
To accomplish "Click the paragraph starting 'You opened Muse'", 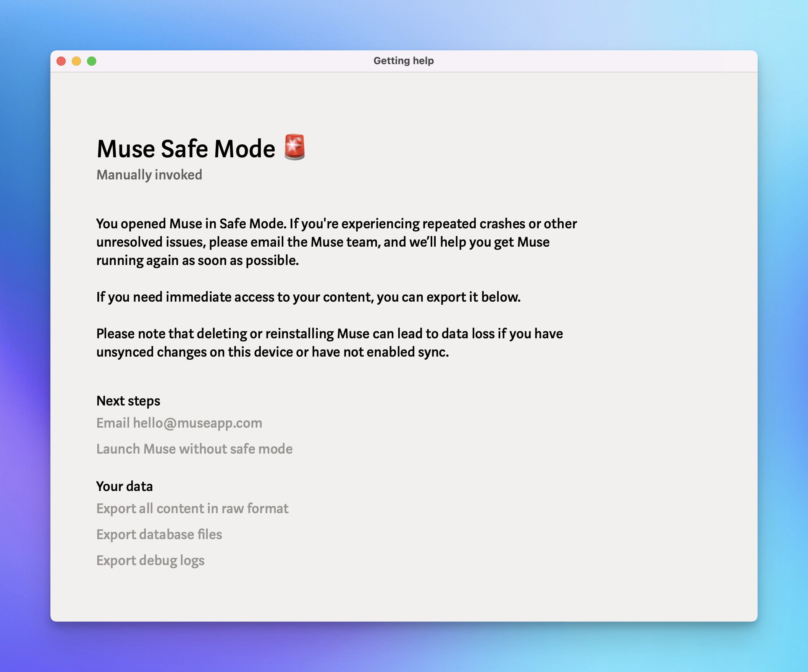I will (337, 242).
